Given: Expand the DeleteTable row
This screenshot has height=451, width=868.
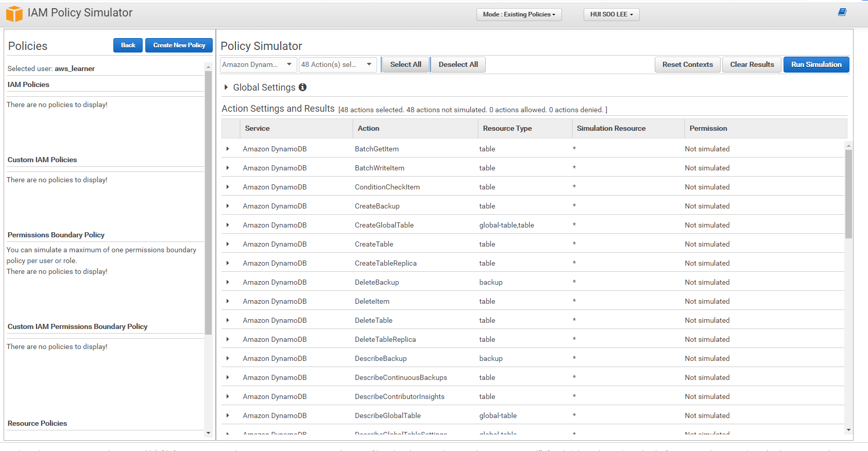Looking at the screenshot, I should point(228,320).
